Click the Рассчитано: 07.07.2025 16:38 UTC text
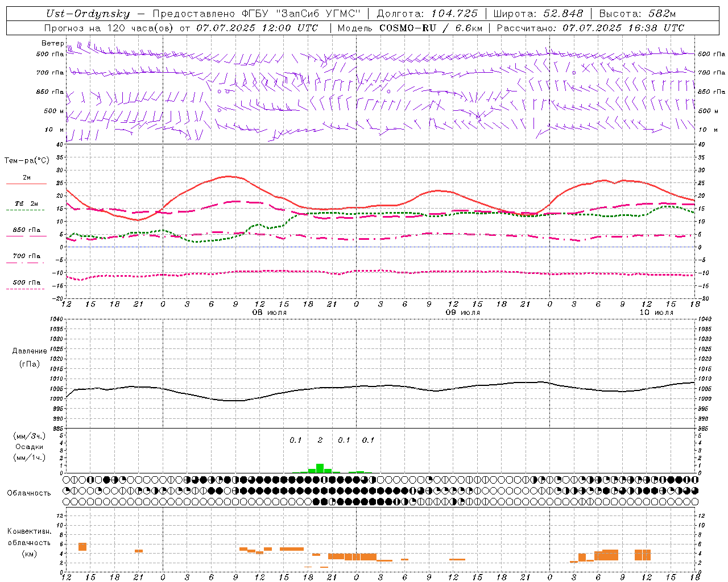Screen dimensions: 728x582 click(590, 28)
